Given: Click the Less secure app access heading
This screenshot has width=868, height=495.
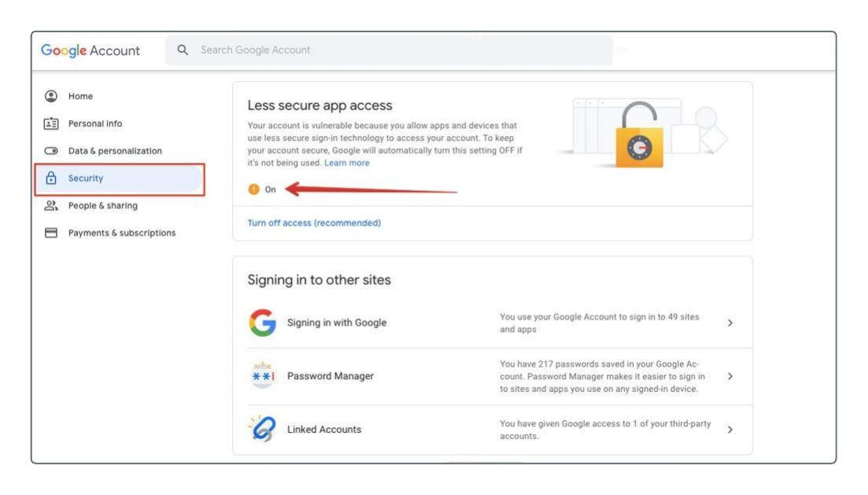Looking at the screenshot, I should [320, 105].
